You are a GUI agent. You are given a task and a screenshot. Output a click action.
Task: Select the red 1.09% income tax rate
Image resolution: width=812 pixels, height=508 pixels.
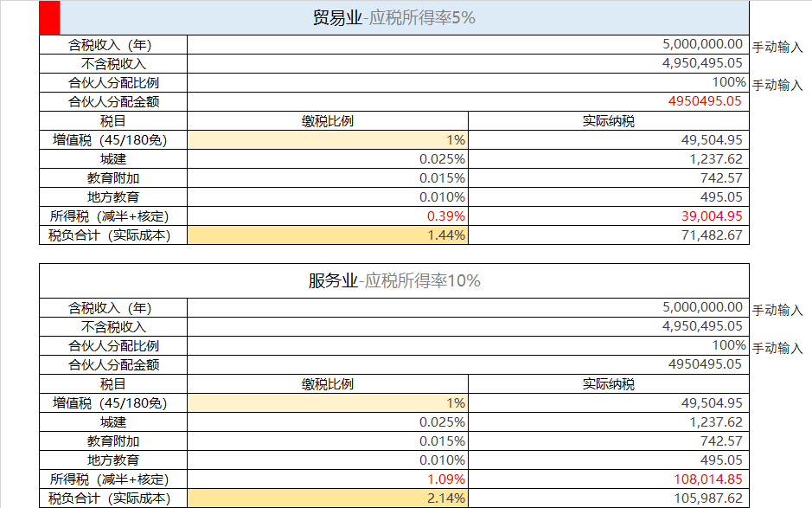pos(328,479)
